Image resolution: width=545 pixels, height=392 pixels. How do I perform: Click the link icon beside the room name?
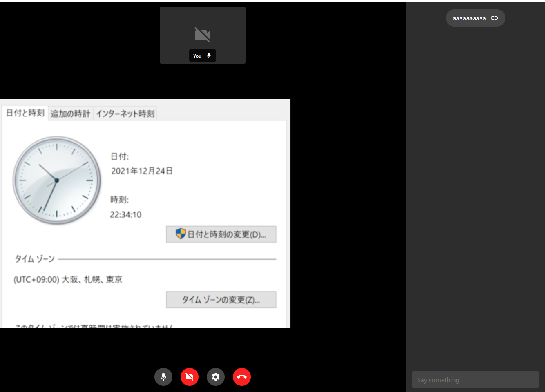494,18
